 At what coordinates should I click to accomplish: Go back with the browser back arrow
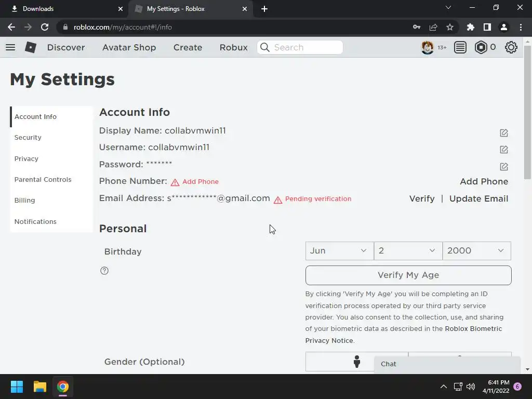11,27
